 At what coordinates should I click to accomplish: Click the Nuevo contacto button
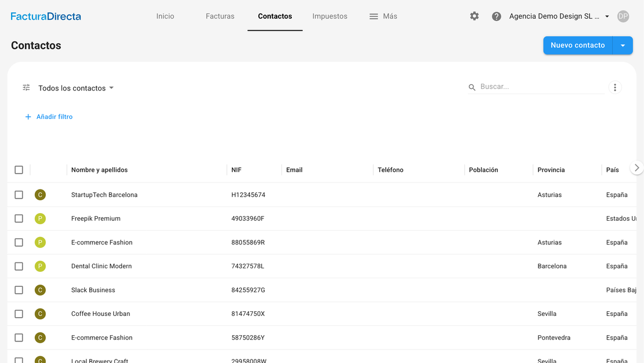[577, 45]
